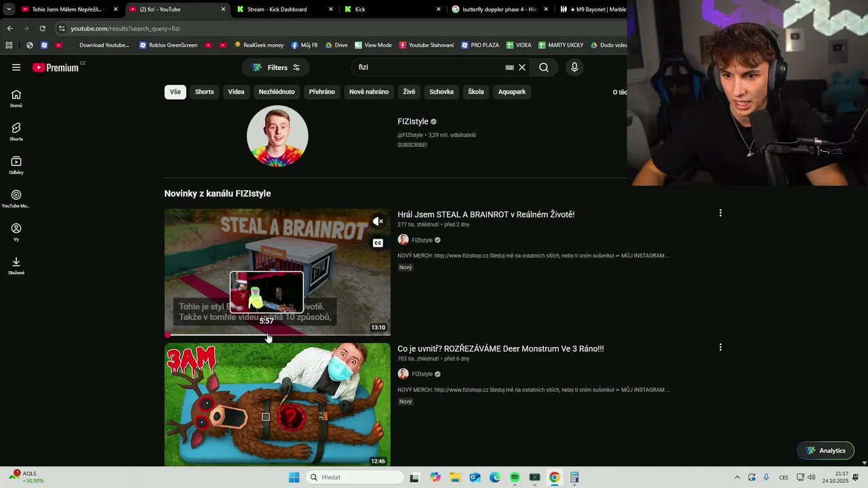Viewport: 868px width, 488px height.
Task: Open Windows Start menu
Action: pos(294,477)
